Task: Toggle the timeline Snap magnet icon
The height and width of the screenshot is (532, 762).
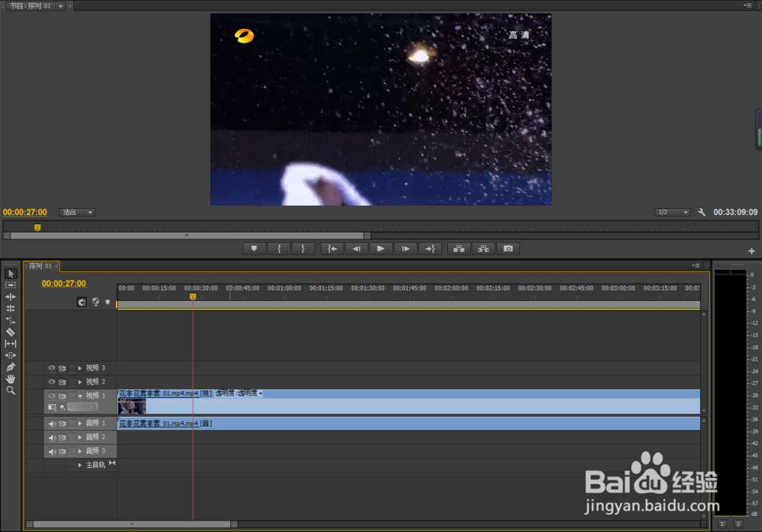Action: pyautogui.click(x=82, y=302)
